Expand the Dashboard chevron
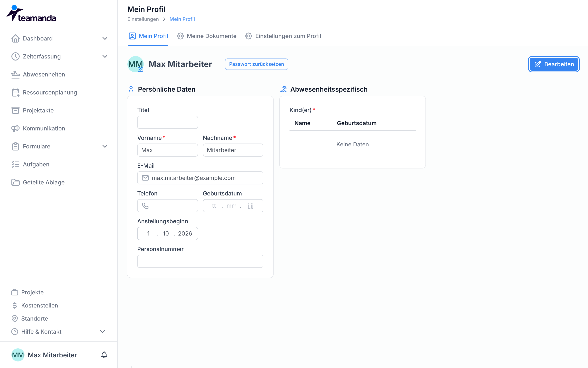This screenshot has width=588, height=368. pyautogui.click(x=105, y=38)
